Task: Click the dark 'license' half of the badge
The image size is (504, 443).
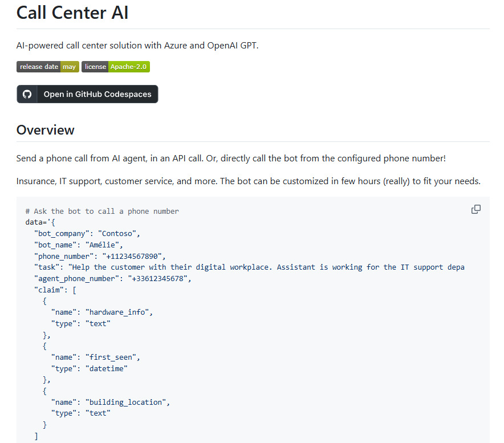Action: point(95,67)
